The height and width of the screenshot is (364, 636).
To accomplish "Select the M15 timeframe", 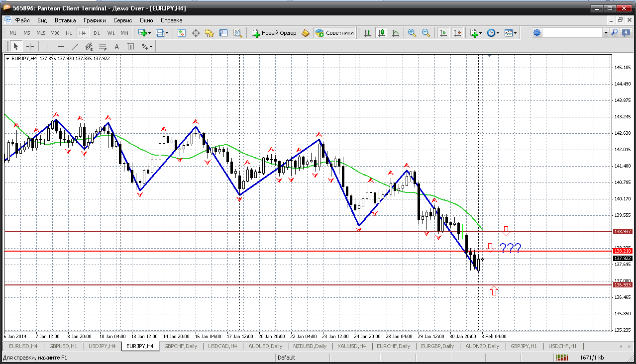I will point(41,33).
